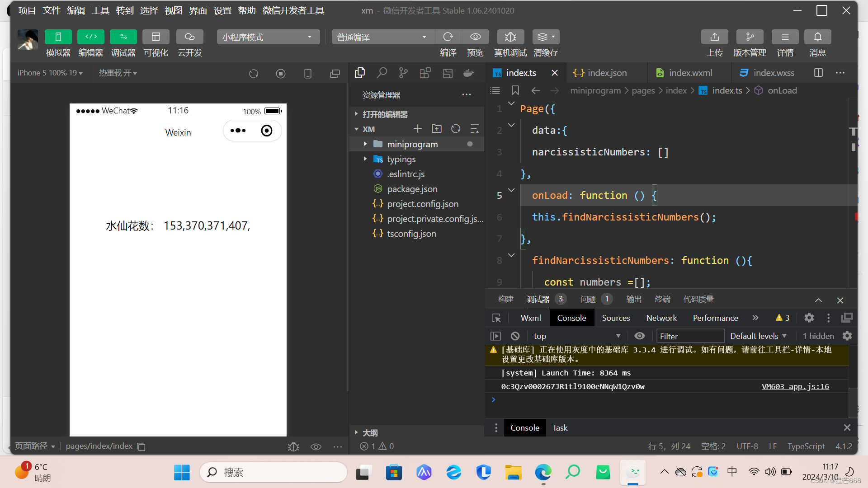
Task: Open the 设置 menu
Action: pyautogui.click(x=222, y=10)
